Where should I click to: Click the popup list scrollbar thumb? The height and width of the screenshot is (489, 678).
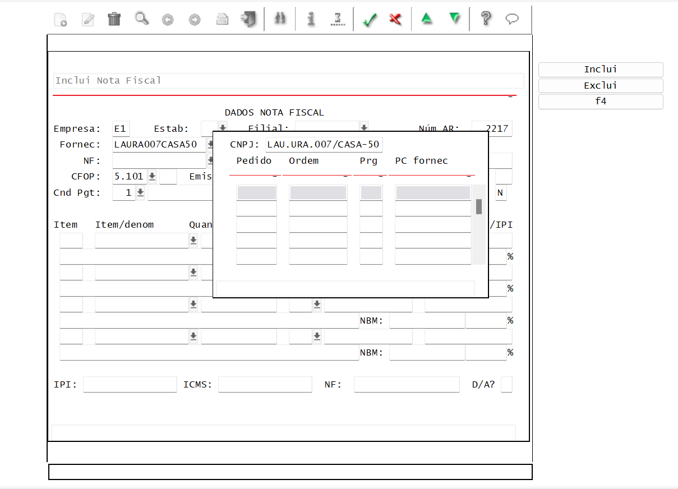[479, 207]
